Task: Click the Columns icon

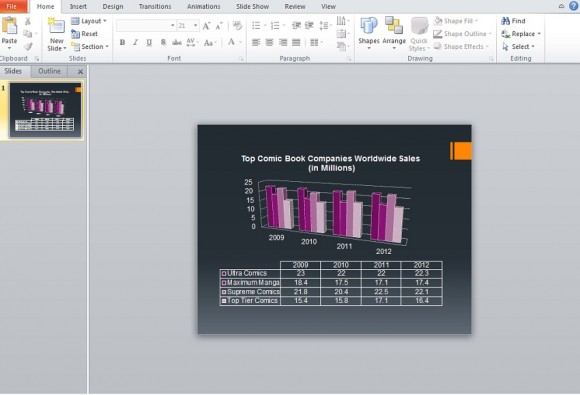Action: (x=314, y=43)
